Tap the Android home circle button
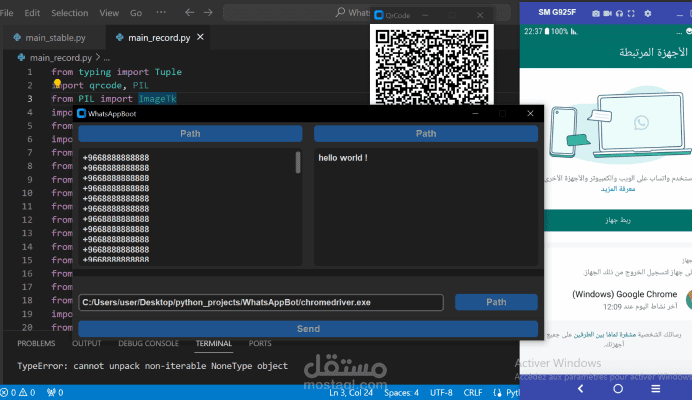 618,389
